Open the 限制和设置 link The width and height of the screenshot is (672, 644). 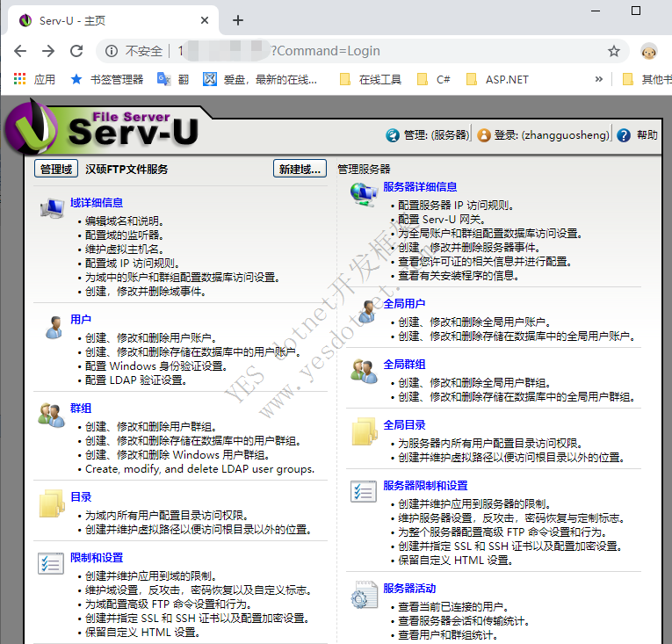click(97, 557)
